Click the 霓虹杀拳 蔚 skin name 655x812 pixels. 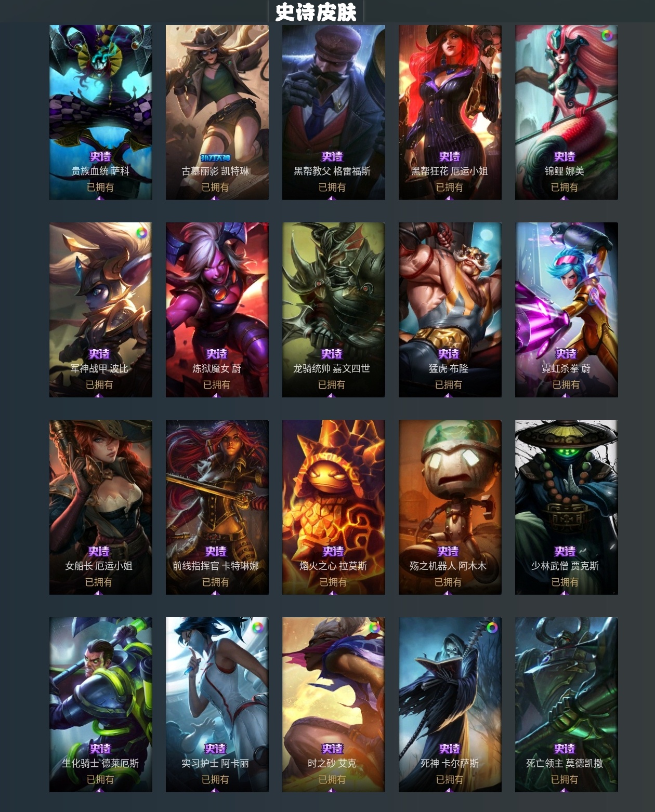pyautogui.click(x=566, y=368)
